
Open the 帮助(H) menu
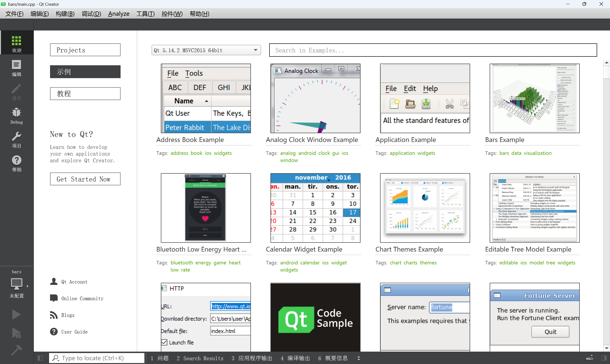(199, 14)
